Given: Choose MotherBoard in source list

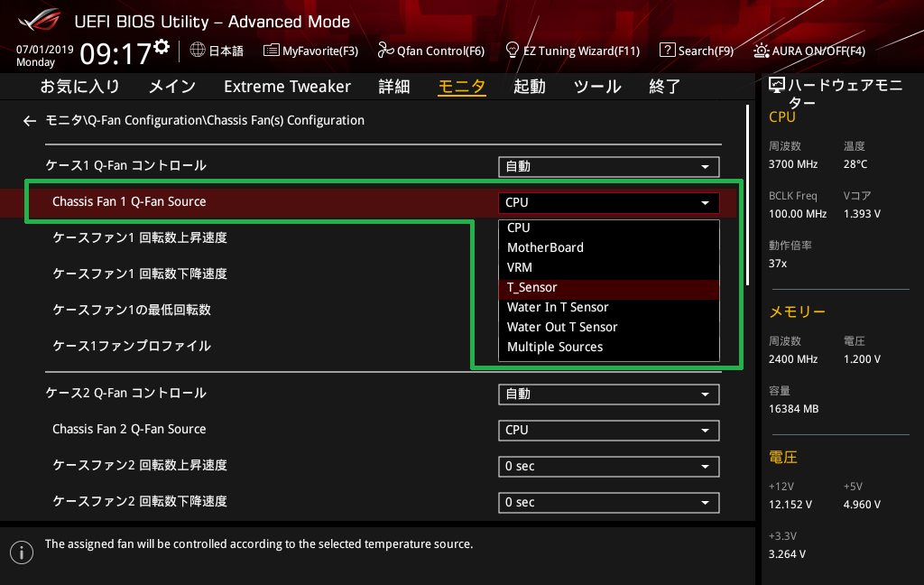Looking at the screenshot, I should [609, 247].
